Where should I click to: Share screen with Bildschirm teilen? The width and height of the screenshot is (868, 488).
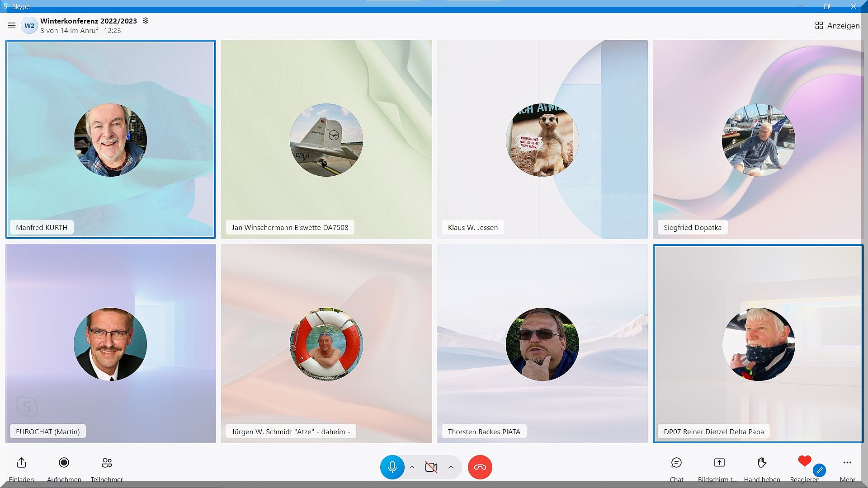coord(719,463)
